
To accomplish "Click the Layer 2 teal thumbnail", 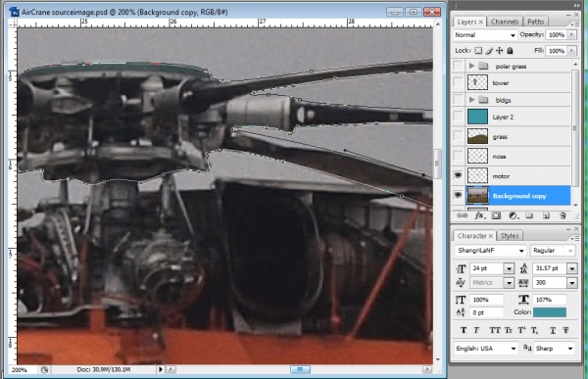I will 478,117.
